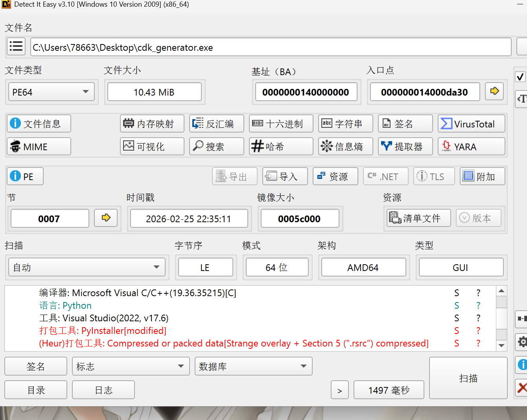Click the 64 位 mode field
This screenshot has width=527, height=420.
pyautogui.click(x=277, y=267)
